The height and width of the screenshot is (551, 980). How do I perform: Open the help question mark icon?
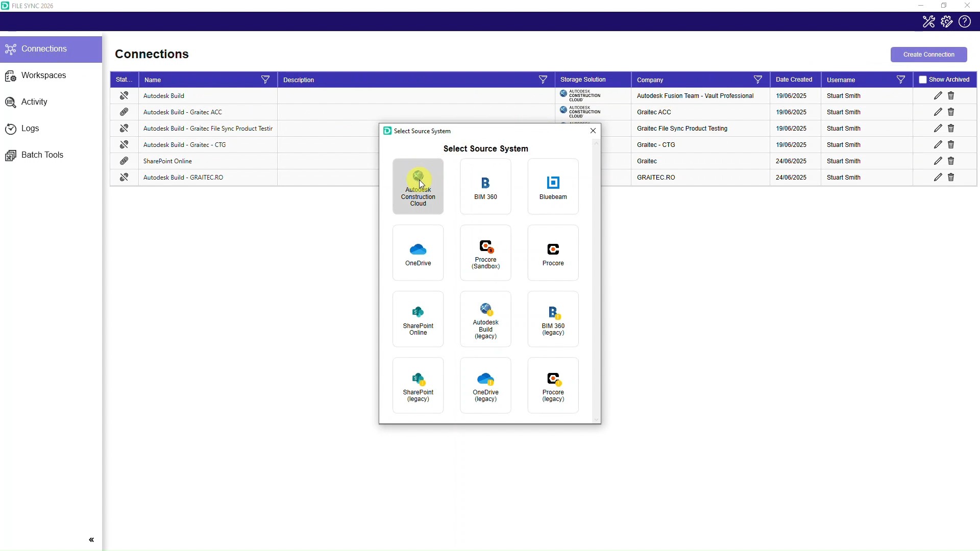[965, 21]
